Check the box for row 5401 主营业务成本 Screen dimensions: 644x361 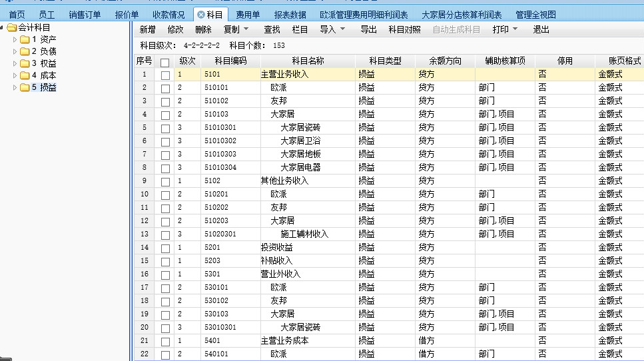(x=165, y=341)
